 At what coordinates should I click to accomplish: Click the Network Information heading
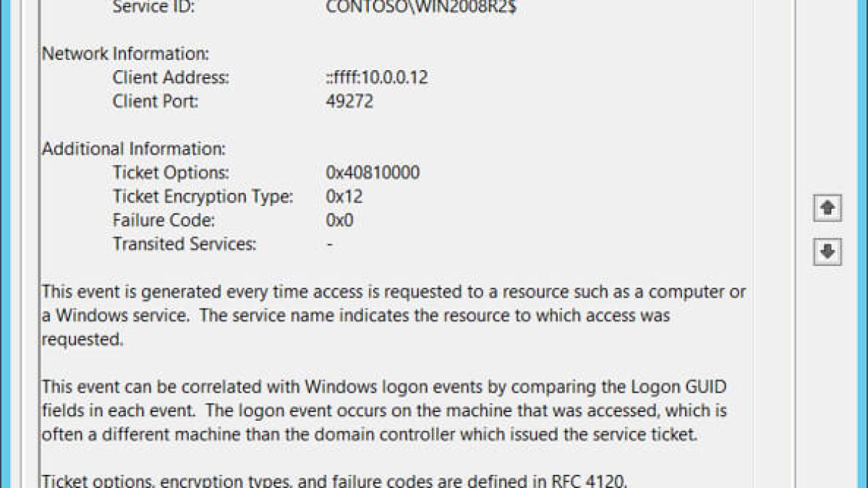[x=125, y=53]
